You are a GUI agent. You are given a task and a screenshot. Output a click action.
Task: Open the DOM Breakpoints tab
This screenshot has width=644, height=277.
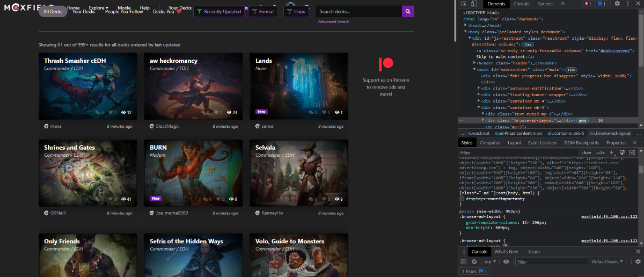coord(582,143)
